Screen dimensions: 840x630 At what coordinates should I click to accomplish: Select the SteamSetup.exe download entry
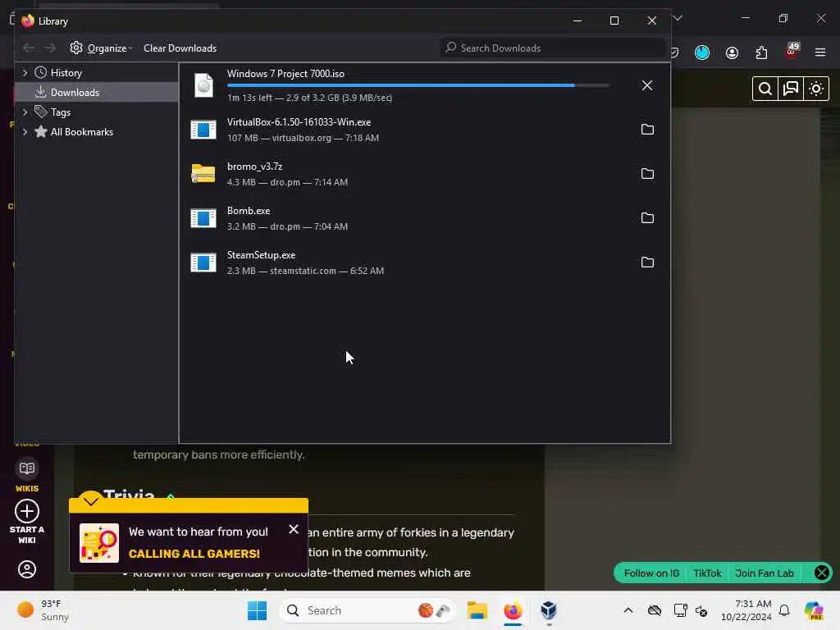[x=425, y=262]
